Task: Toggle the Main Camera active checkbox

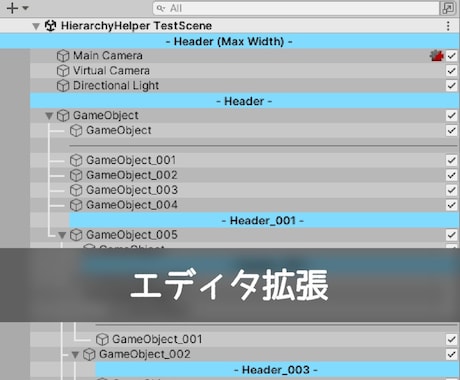Action: pos(452,56)
